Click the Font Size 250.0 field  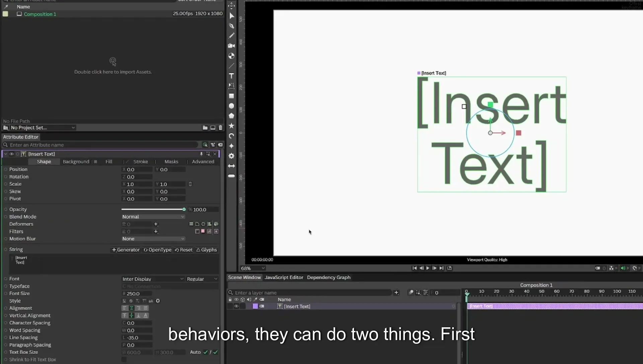(x=137, y=294)
